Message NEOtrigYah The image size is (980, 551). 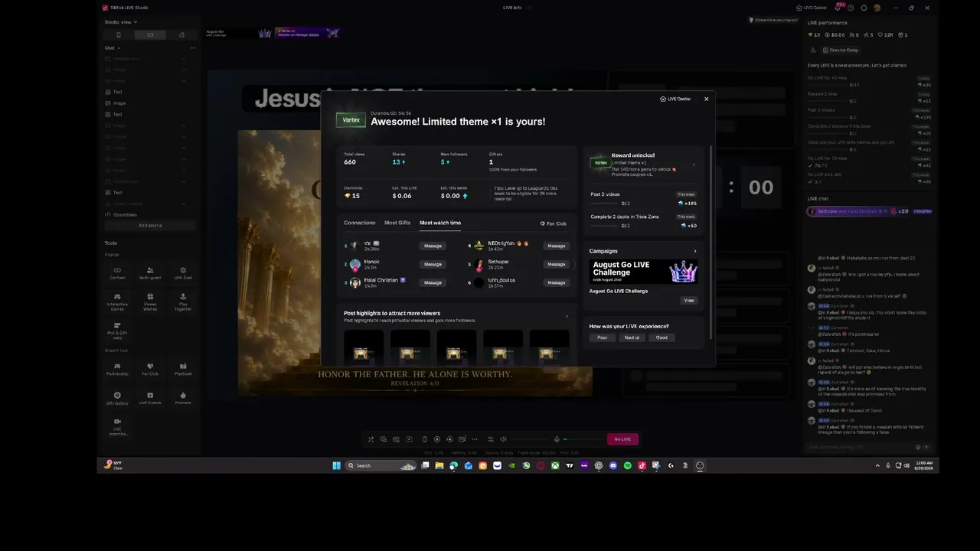[x=557, y=246]
